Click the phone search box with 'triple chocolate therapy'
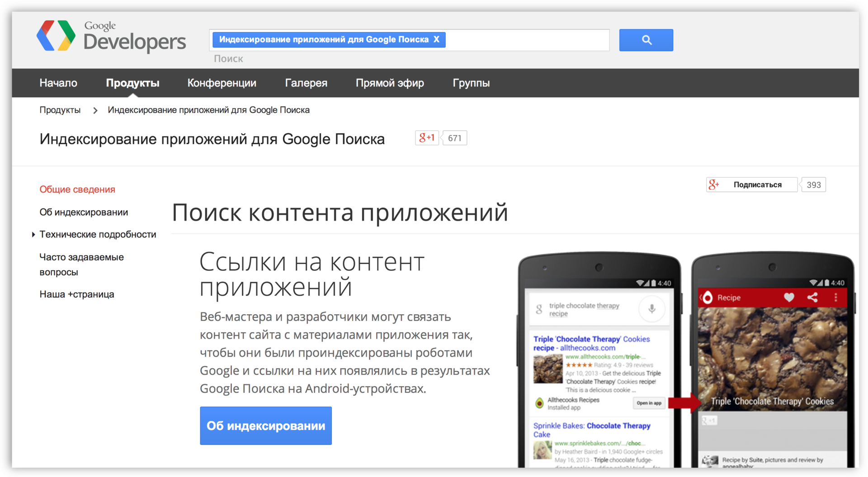The image size is (868, 477). (x=599, y=309)
